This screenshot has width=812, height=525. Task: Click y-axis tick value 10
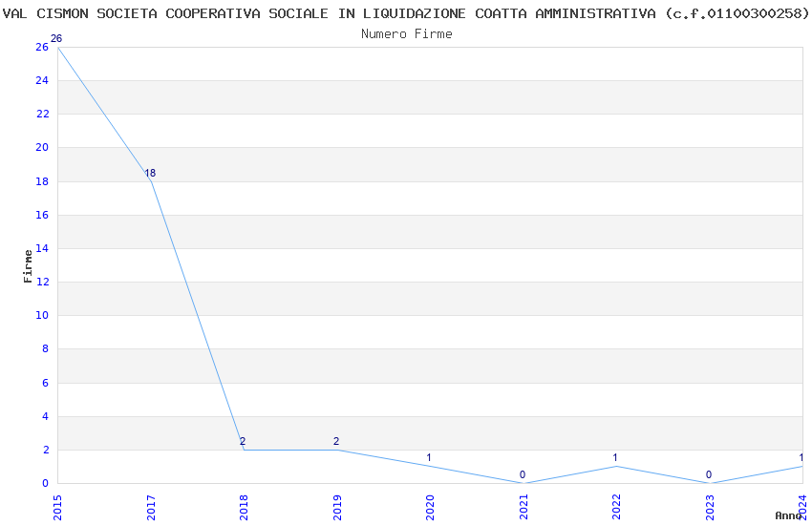tap(42, 316)
